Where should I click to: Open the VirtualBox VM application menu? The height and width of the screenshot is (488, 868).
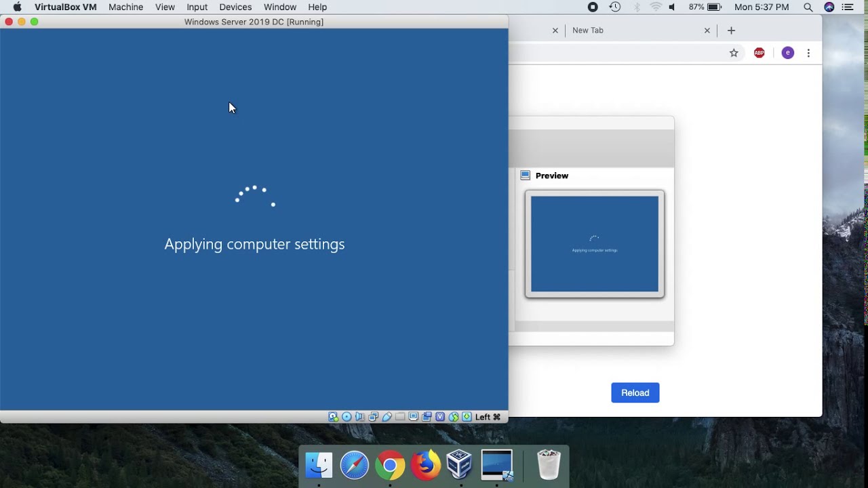[x=66, y=7]
